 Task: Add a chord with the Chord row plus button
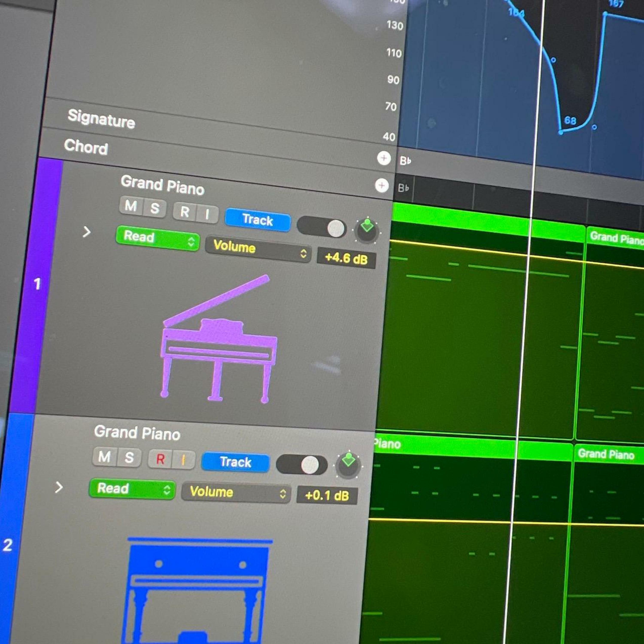coord(384,158)
